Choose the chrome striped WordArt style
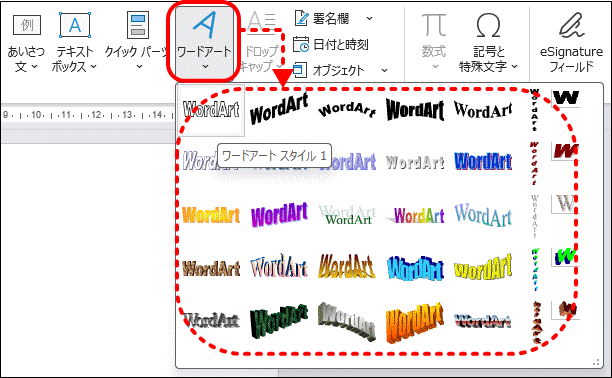The height and width of the screenshot is (378, 612). click(x=483, y=321)
